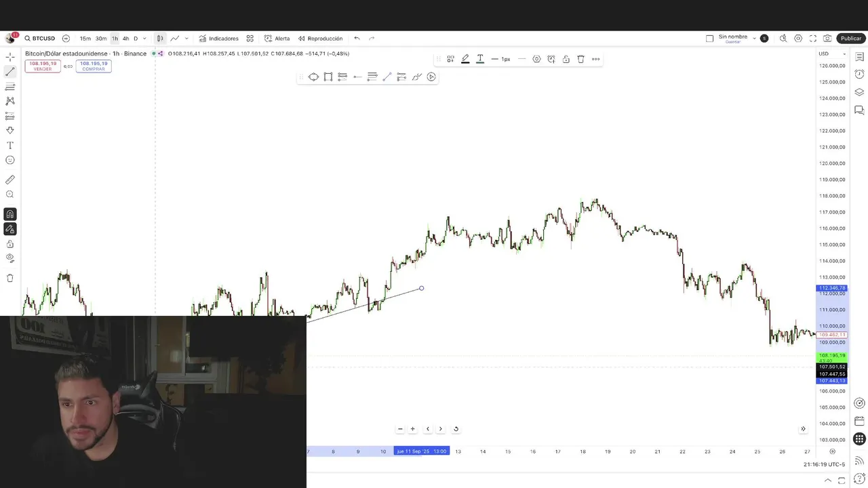Select the ruler measure tool
Viewport: 868px width, 488px height.
(10, 180)
